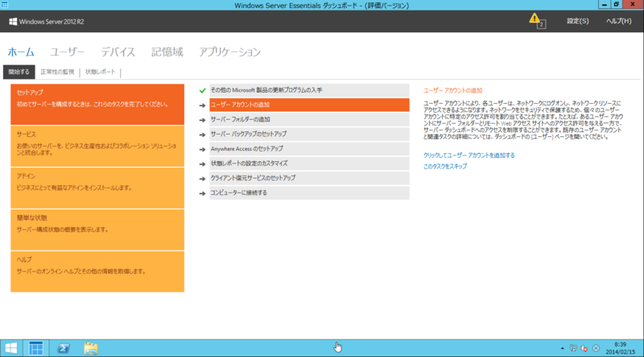Click the arrow icon beside Anywhere Access のセットアップ
Screen dimensions: 644x357
pyautogui.click(x=202, y=149)
